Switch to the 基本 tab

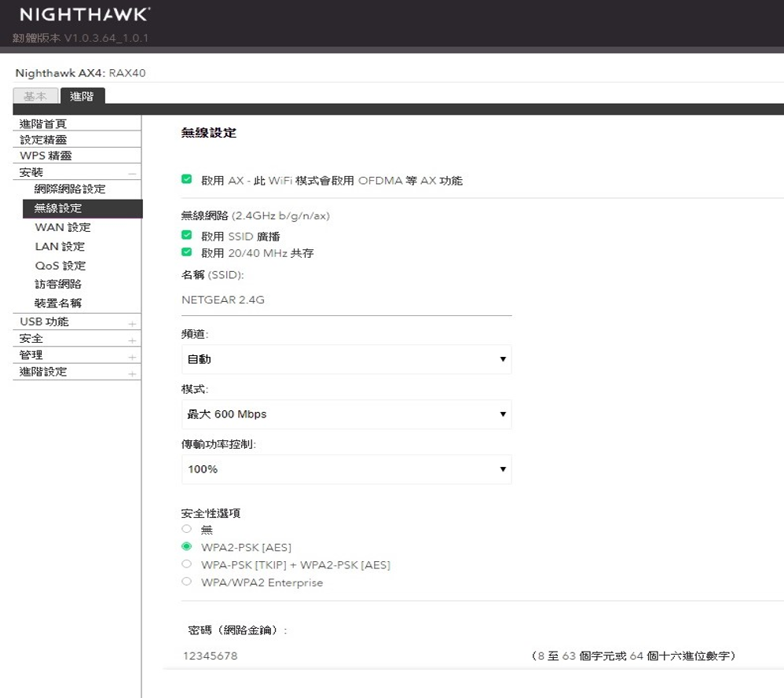(35, 95)
